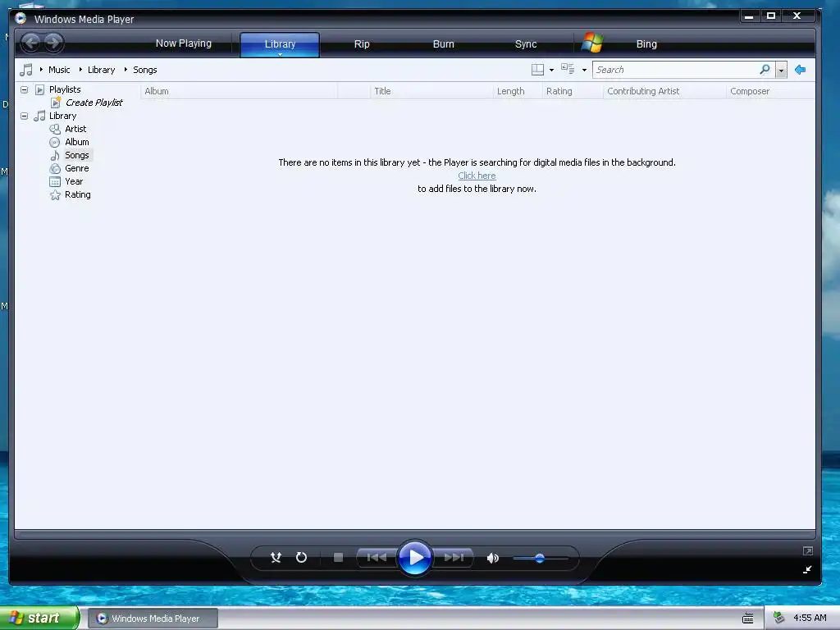
Task: Click the Previous track button
Action: coord(377,558)
